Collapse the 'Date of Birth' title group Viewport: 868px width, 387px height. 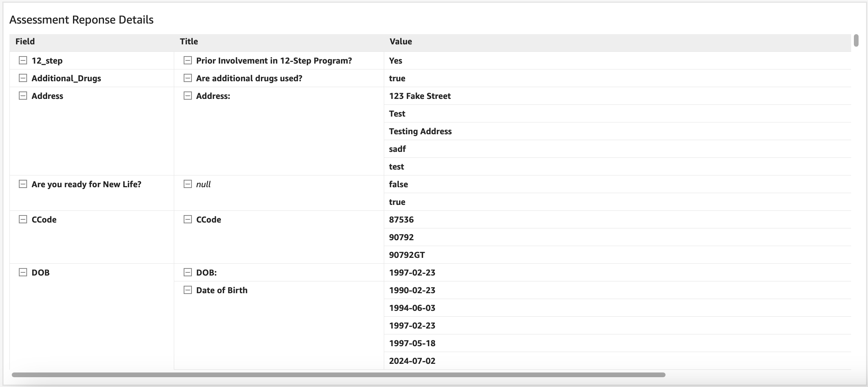(188, 290)
